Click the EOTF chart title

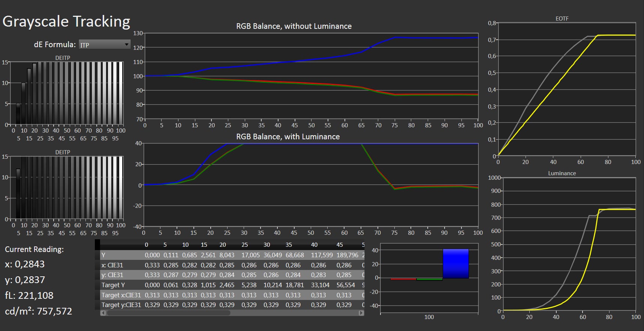[x=562, y=18]
